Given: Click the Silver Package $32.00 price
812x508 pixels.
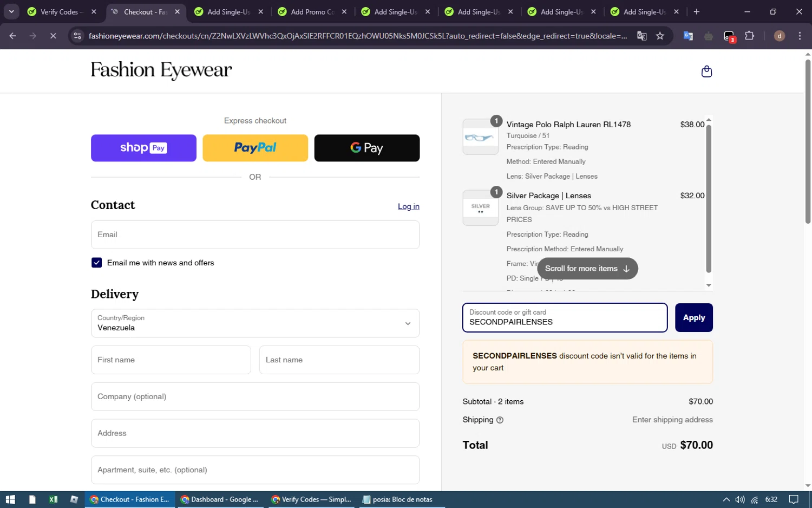Looking at the screenshot, I should tap(692, 196).
